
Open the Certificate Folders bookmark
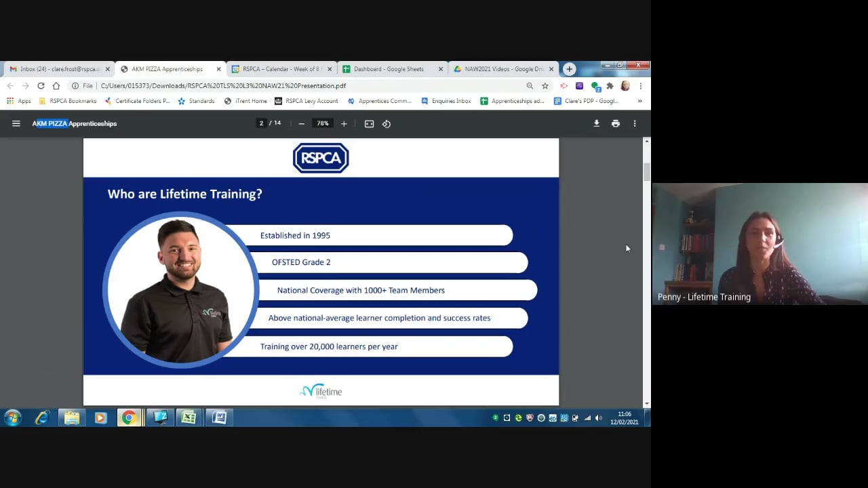tap(138, 101)
